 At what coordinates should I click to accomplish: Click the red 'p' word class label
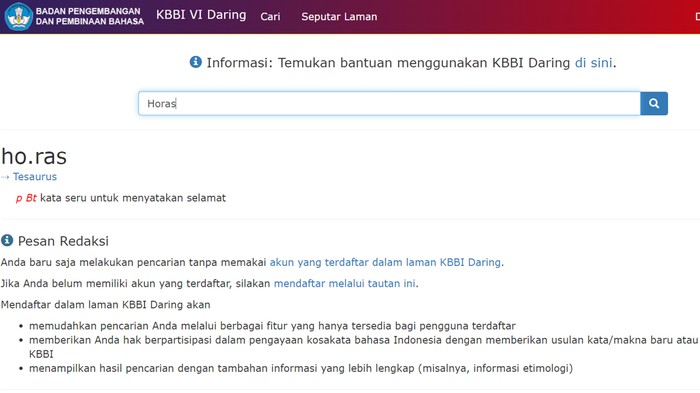click(19, 198)
